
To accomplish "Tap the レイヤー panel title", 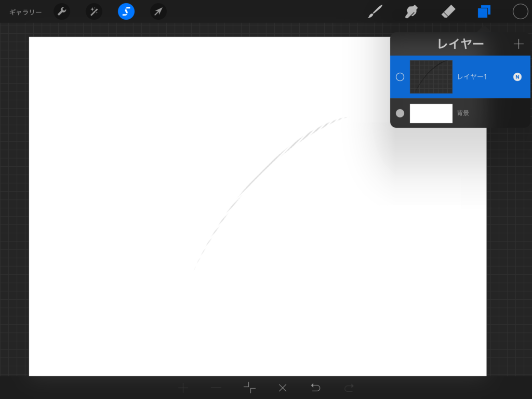I will pos(460,44).
